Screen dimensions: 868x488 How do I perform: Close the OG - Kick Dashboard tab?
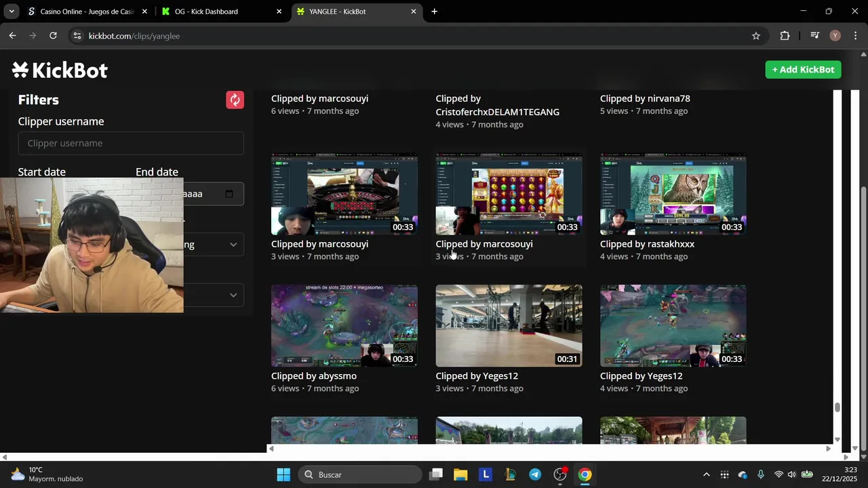click(279, 12)
